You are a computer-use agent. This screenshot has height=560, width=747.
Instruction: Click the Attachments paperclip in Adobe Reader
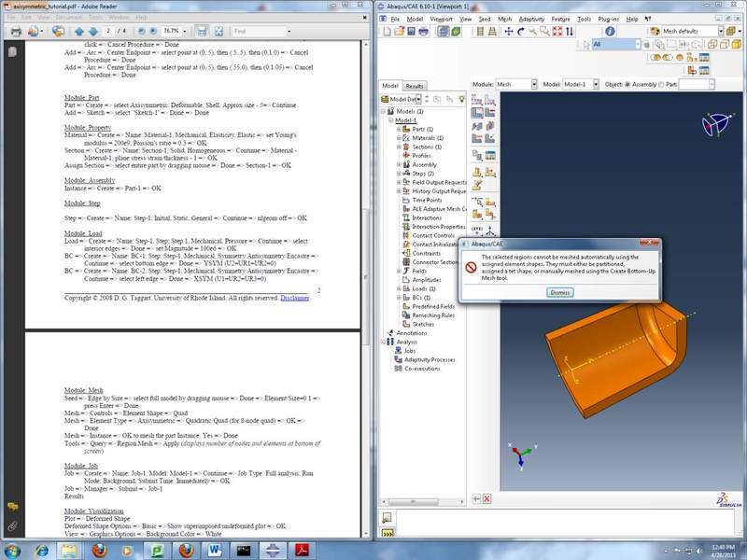click(12, 526)
